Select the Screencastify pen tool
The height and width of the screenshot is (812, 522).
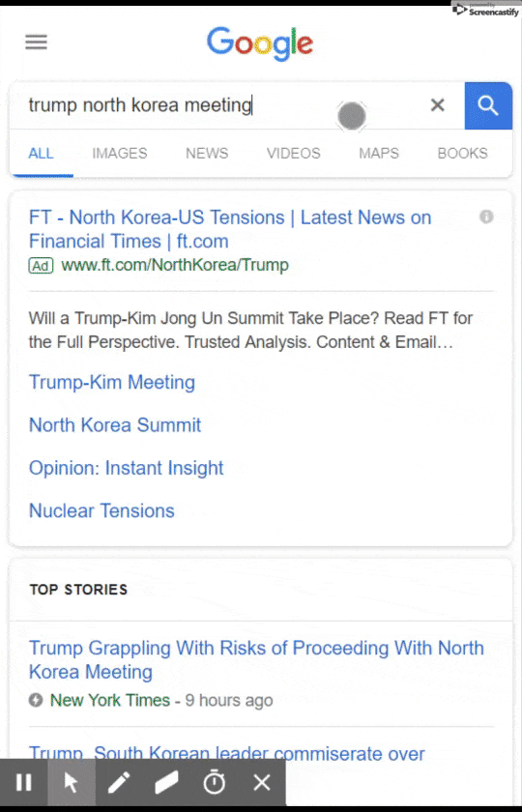click(x=119, y=782)
